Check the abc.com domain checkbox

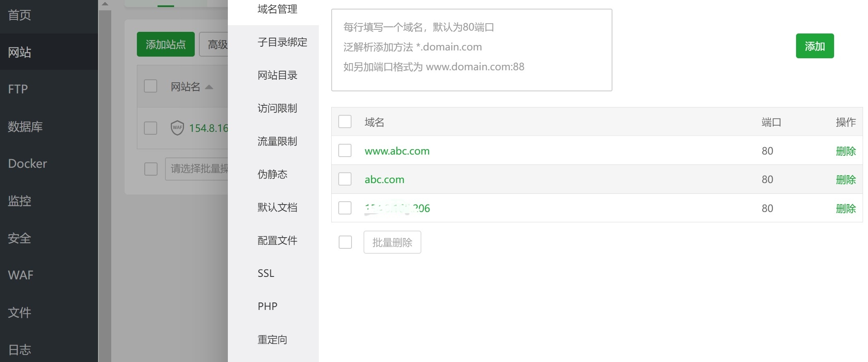pos(345,179)
